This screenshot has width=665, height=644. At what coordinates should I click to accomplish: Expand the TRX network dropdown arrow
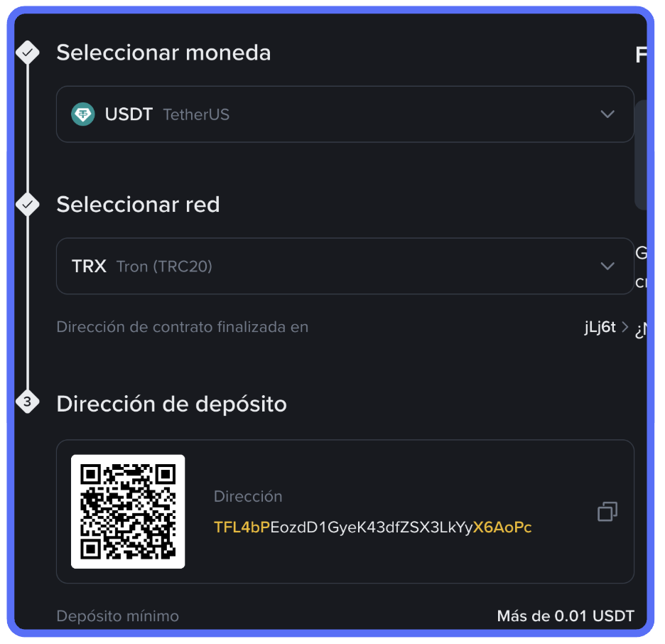point(607,266)
